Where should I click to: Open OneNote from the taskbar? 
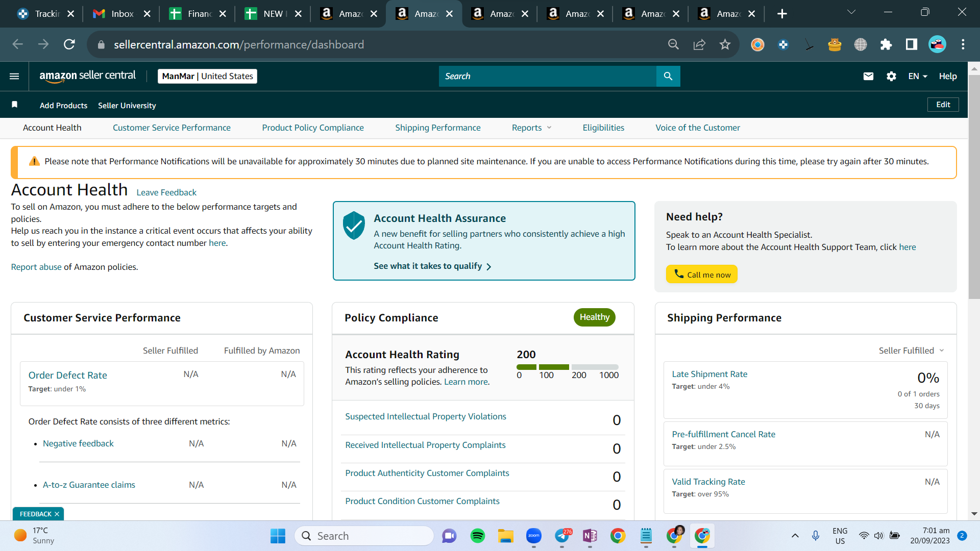coord(590,536)
